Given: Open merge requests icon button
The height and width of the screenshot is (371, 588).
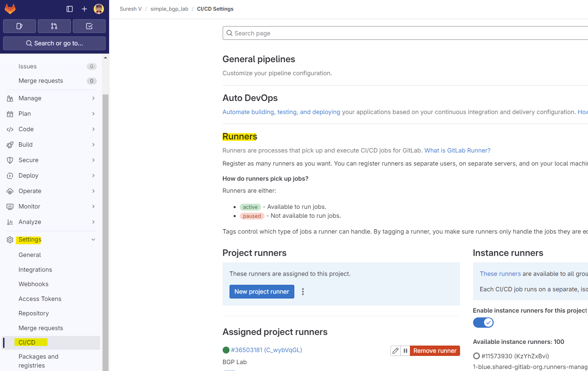Looking at the screenshot, I should 54,26.
